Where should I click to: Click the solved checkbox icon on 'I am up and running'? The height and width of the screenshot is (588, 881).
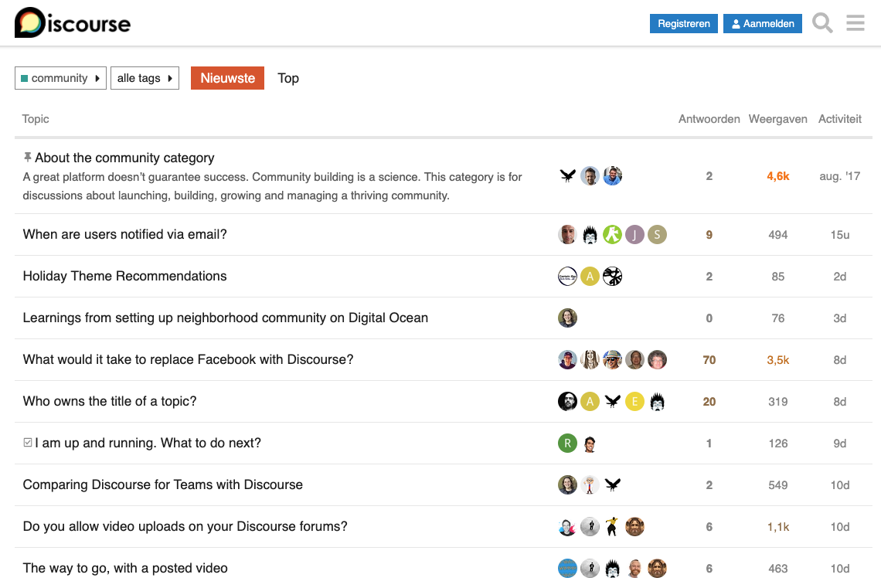coord(28,443)
